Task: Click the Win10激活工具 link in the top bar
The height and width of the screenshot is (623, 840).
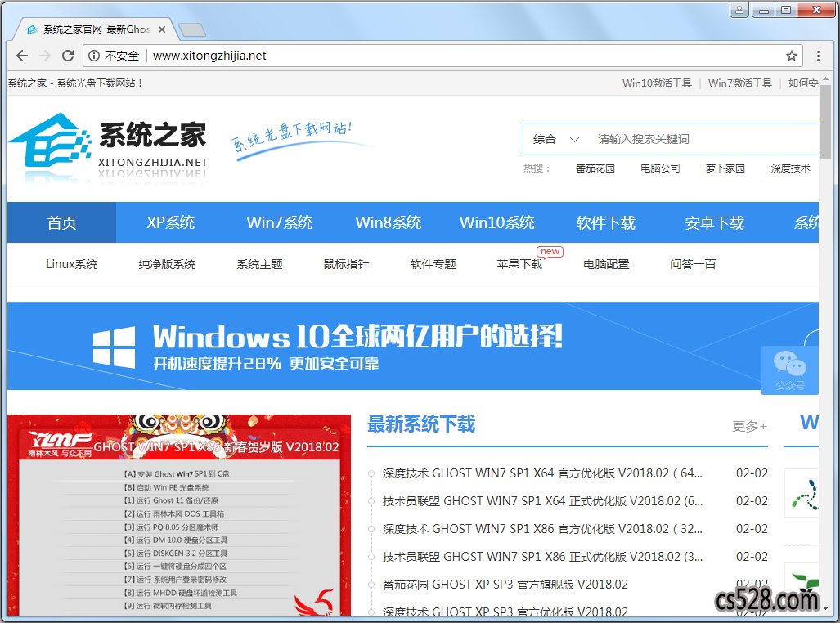Action: (657, 83)
